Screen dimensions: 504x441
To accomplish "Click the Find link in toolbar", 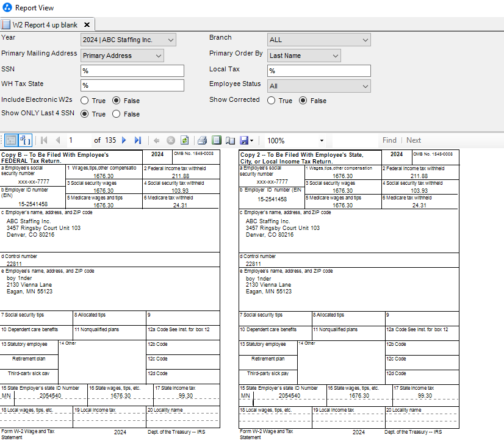I will [389, 140].
